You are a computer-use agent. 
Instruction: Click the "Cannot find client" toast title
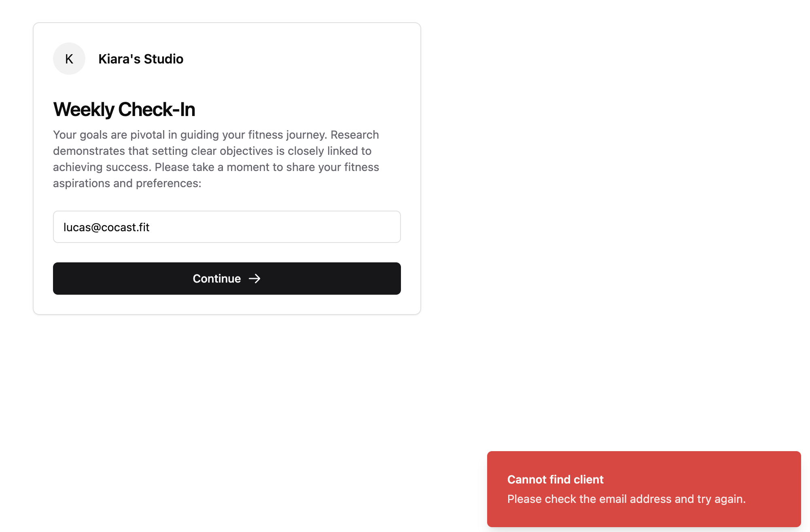click(555, 479)
